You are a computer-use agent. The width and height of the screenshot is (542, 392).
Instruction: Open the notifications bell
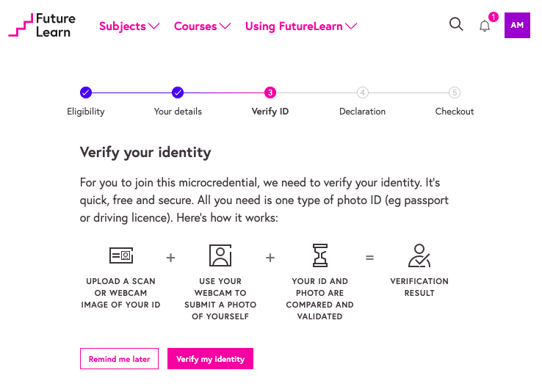[x=485, y=26]
